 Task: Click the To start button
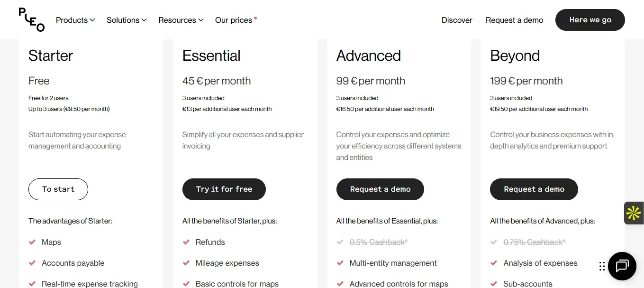click(x=58, y=189)
